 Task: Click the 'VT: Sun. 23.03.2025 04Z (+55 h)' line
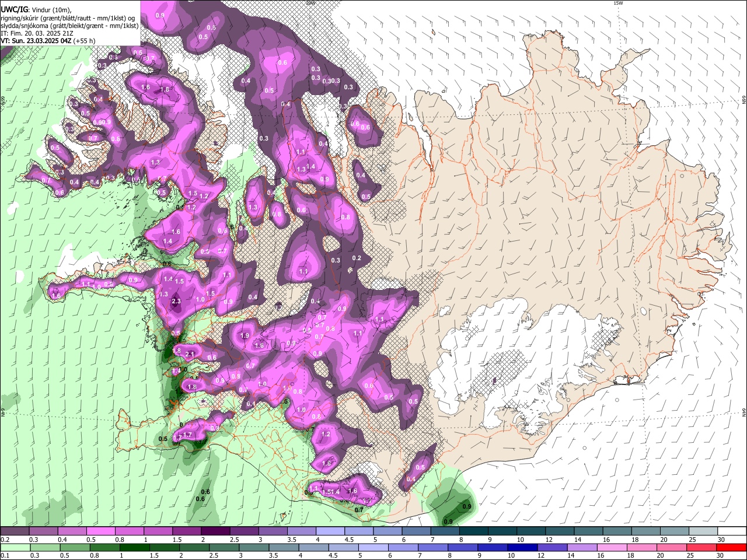coord(48,41)
